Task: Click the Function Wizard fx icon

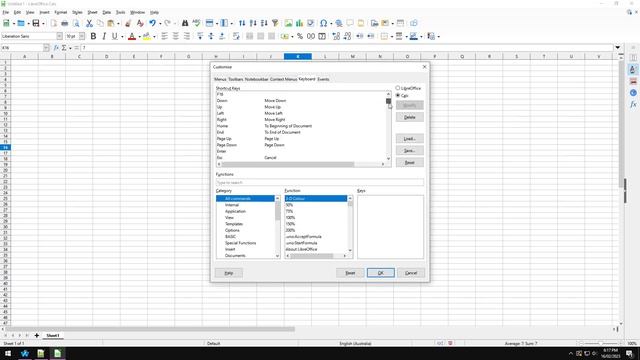Action: (56, 48)
